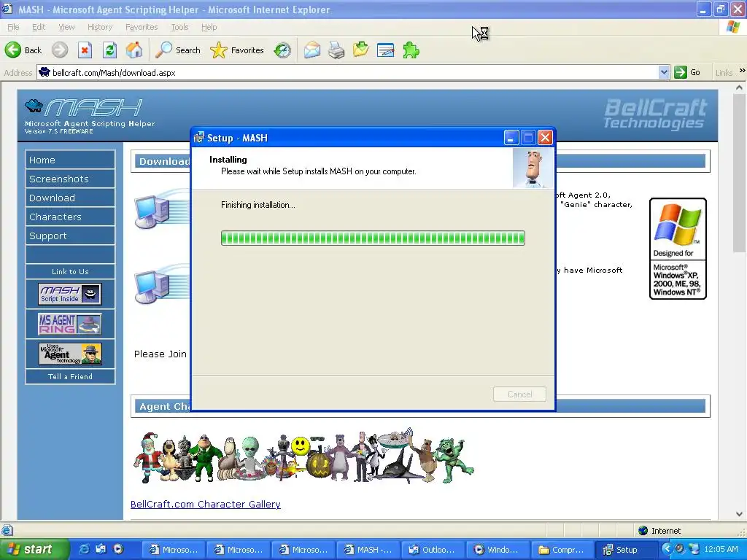Switch to Outlook taskbar button
747x560 pixels.
point(433,550)
